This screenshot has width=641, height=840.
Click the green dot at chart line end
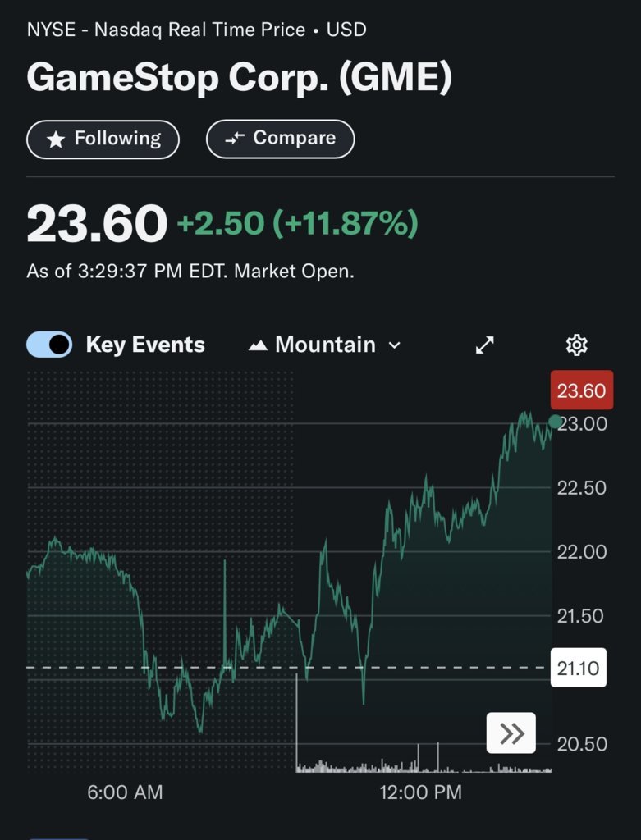[x=556, y=422]
